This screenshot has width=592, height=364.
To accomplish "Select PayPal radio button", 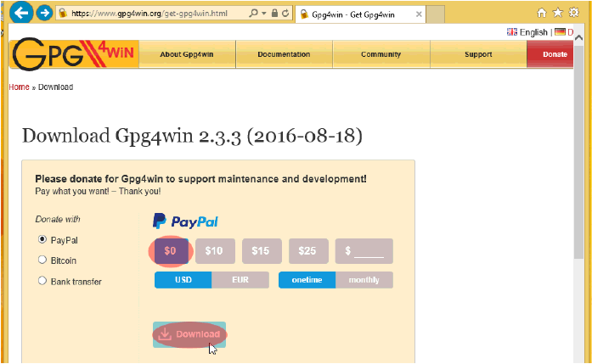I will point(42,239).
